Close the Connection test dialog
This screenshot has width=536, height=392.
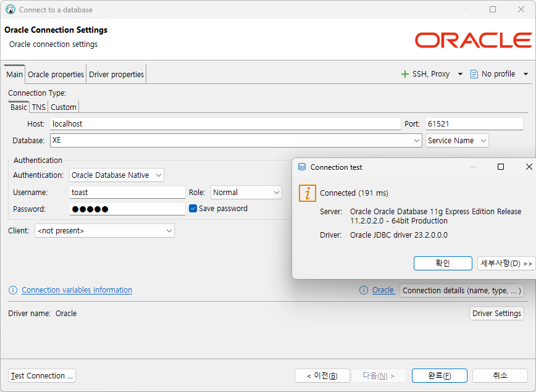click(x=529, y=167)
